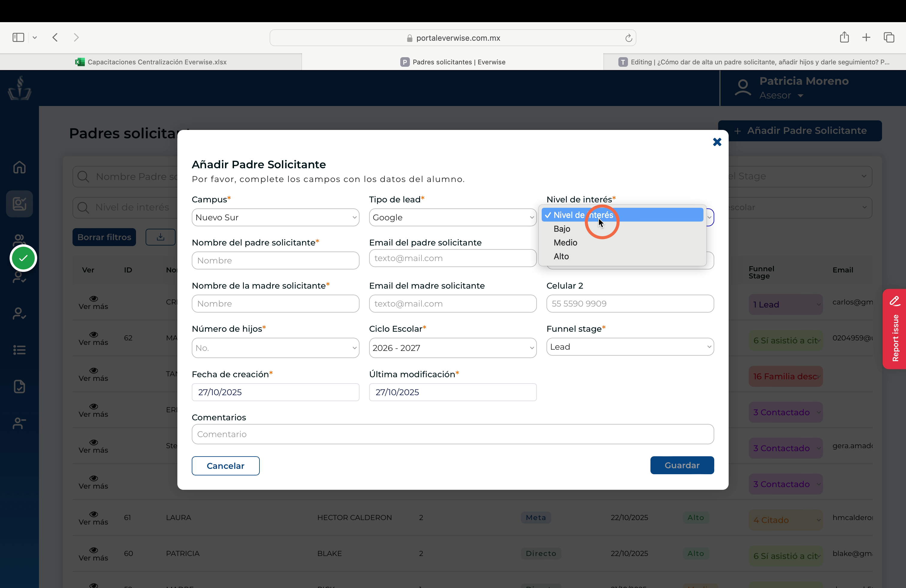The height and width of the screenshot is (588, 906).
Task: Expand the Asesor role dropdown arrow
Action: coord(801,96)
